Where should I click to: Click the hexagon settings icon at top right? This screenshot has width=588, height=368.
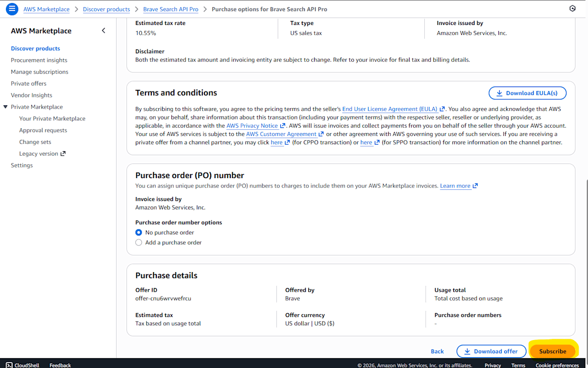coord(572,9)
